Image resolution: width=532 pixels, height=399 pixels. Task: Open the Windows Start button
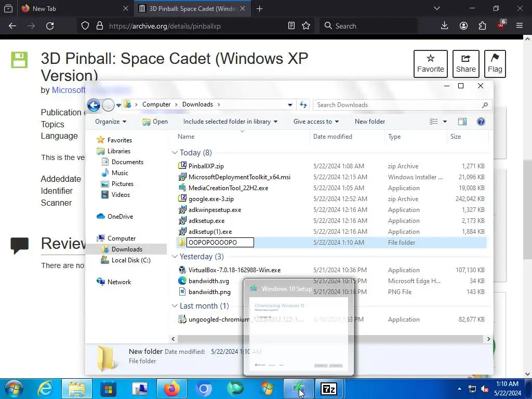(x=14, y=389)
